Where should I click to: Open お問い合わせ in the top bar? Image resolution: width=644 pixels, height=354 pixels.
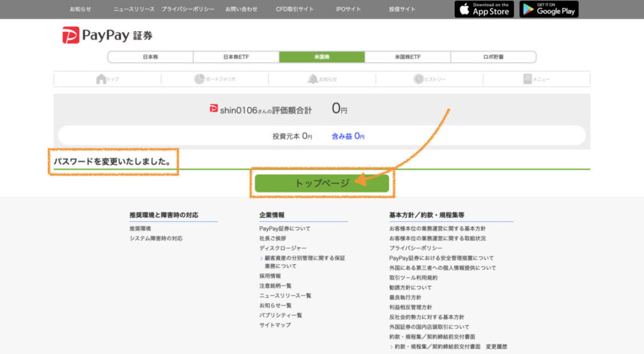[241, 9]
